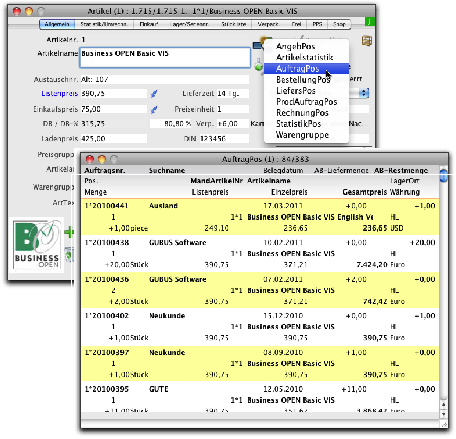Select Artikelstatistik in the popup menu

click(306, 57)
